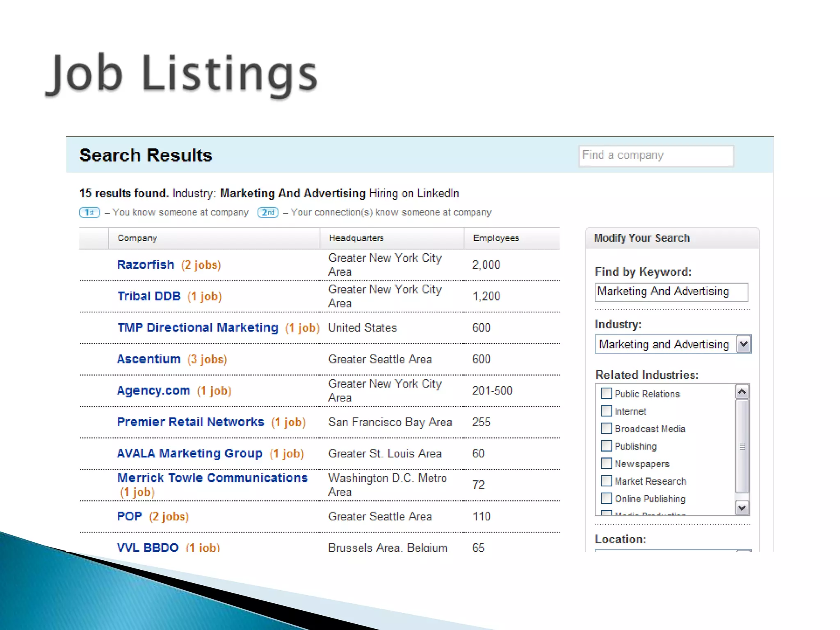
Task: Click the 1st connection badge icon
Action: (89, 212)
